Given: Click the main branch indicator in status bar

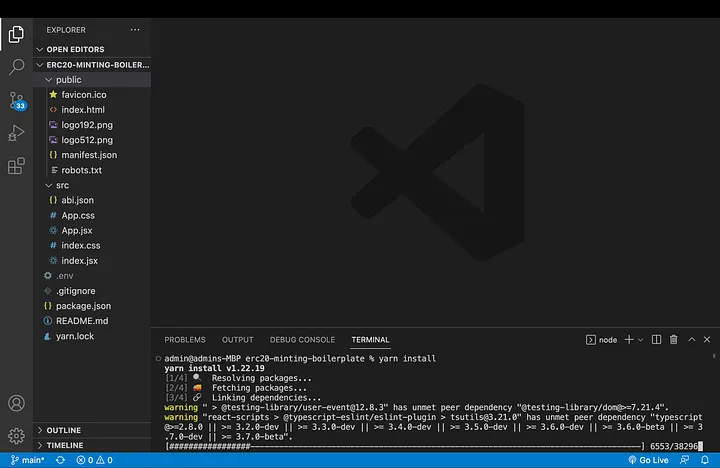Looking at the screenshot, I should (x=26, y=460).
